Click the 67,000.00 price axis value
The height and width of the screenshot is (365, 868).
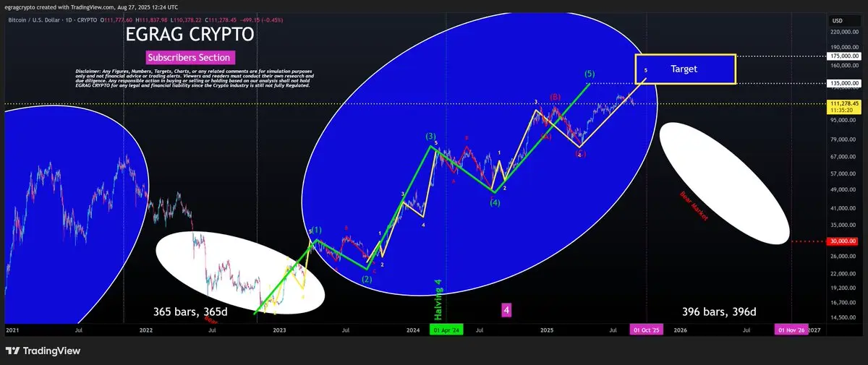tap(845, 156)
